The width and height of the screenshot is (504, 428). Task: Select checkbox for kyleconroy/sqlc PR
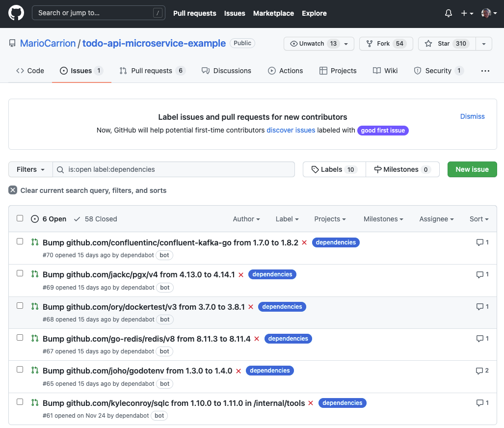[x=20, y=401]
